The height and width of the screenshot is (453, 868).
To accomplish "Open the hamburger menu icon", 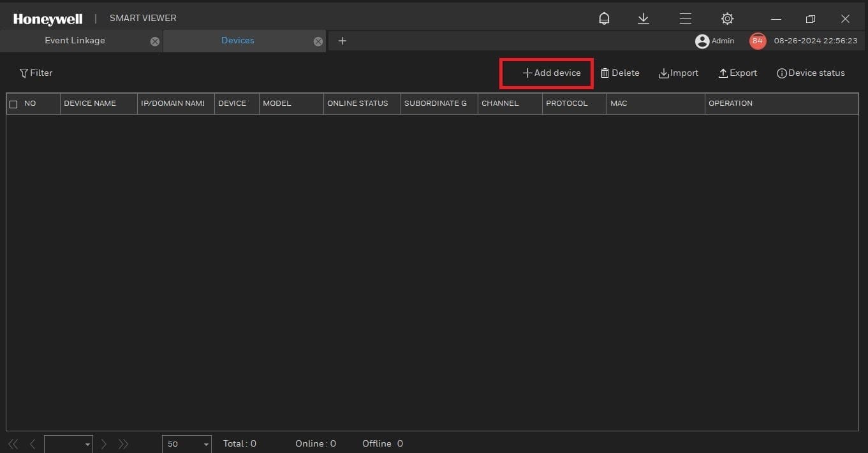I will 685,18.
